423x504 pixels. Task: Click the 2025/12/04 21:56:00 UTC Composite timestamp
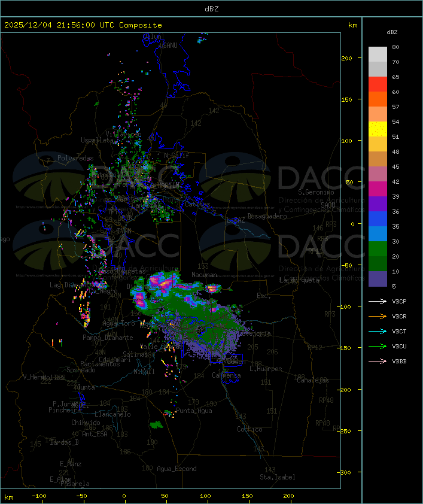click(83, 25)
